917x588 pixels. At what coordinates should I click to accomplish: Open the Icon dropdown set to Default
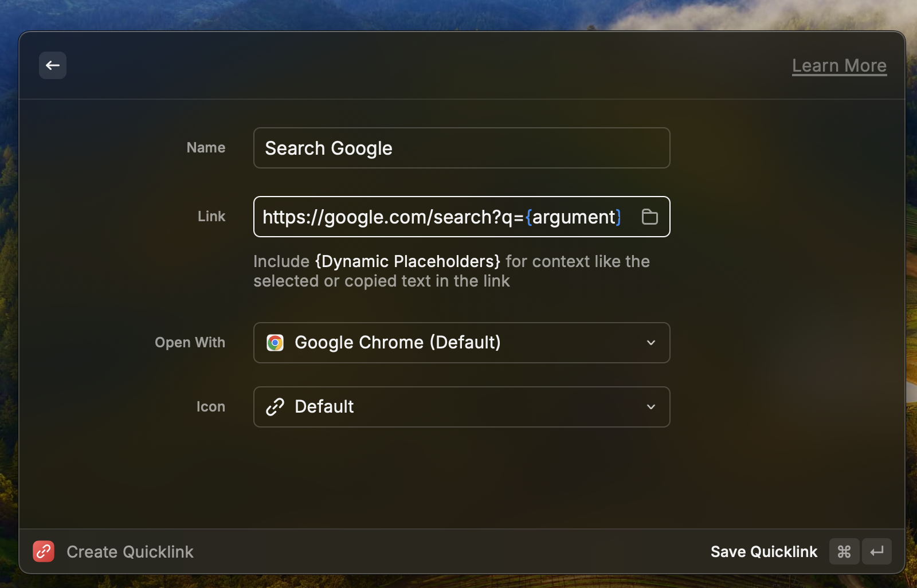coord(461,407)
